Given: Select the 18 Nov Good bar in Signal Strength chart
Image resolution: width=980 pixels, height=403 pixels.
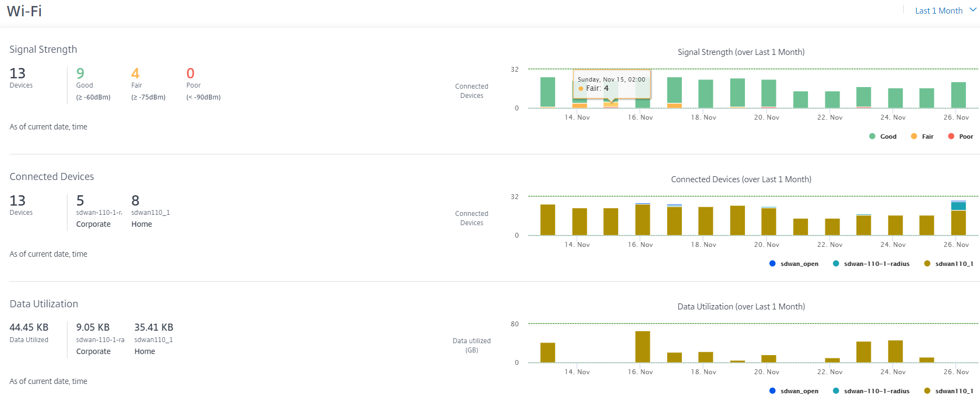Looking at the screenshot, I should pyautogui.click(x=706, y=94).
